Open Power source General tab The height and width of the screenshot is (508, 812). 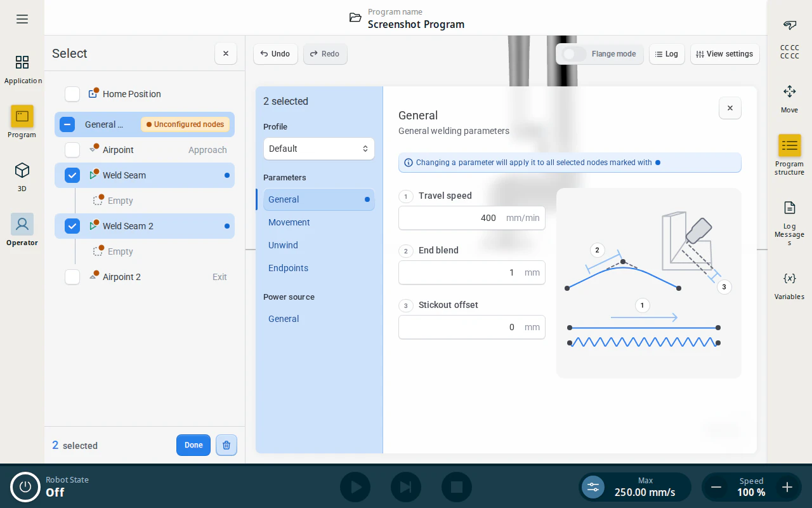tap(318, 319)
